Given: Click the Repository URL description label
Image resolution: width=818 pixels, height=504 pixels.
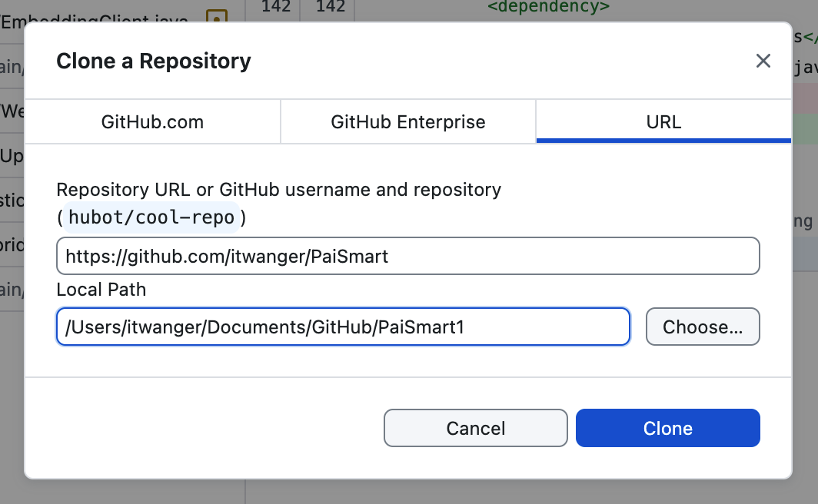Looking at the screenshot, I should coord(278,189).
